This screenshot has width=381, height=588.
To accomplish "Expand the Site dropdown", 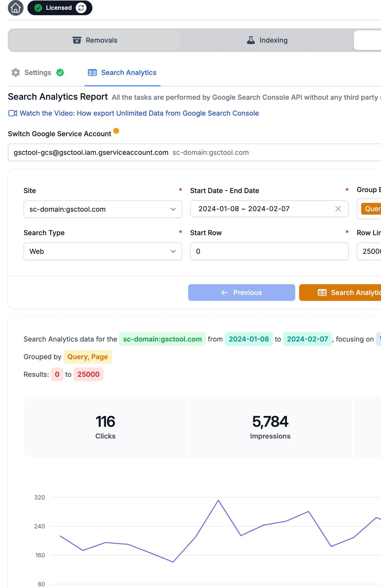I will 103,209.
